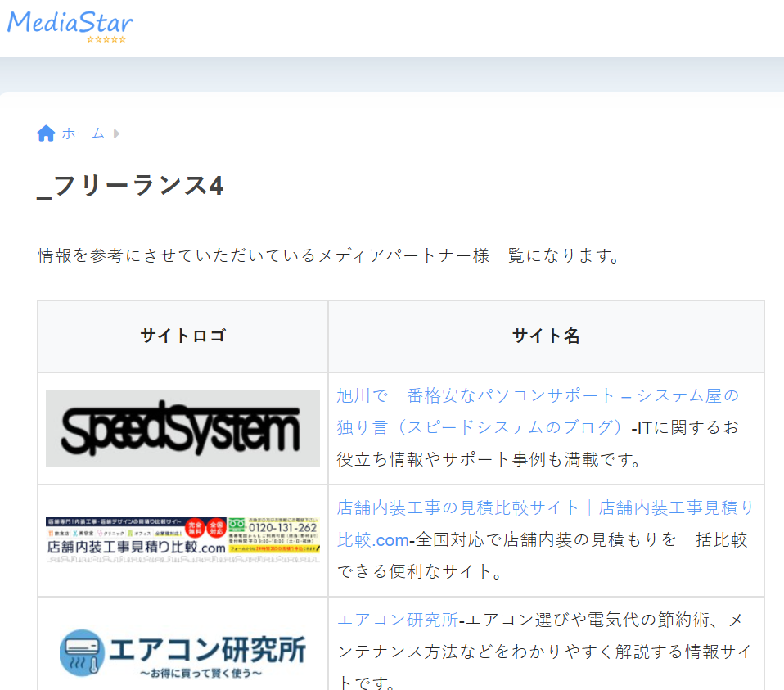Click the サイト名 column header
This screenshot has height=690, width=784.
pyautogui.click(x=546, y=336)
